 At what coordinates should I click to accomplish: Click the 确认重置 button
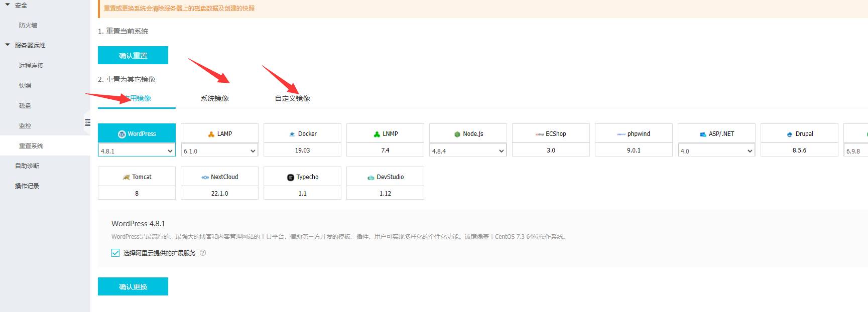click(133, 55)
